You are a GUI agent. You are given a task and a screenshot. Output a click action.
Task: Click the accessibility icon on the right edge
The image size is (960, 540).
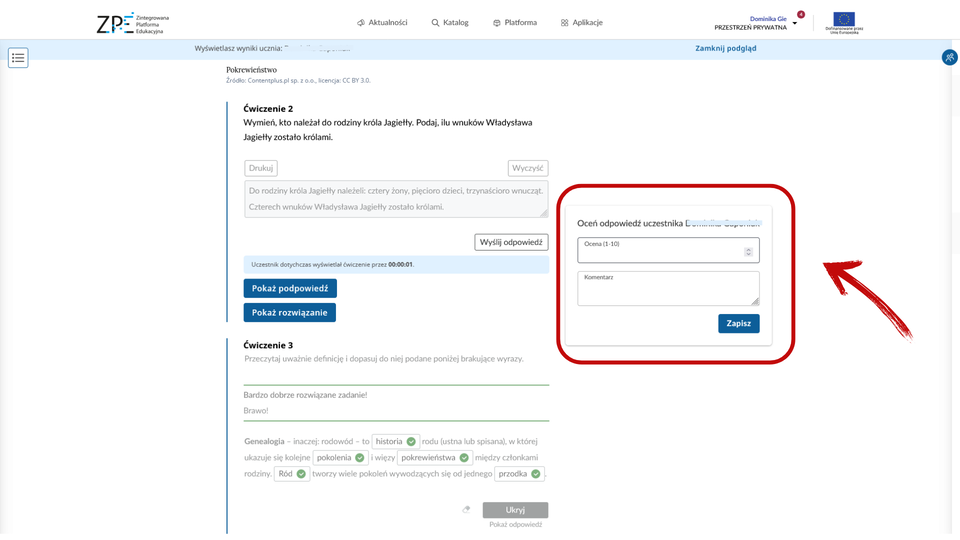click(x=949, y=58)
